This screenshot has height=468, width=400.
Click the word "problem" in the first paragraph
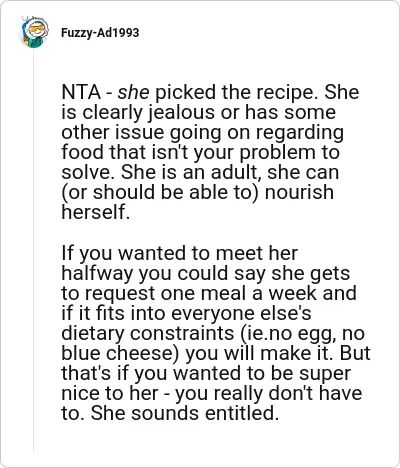point(278,152)
